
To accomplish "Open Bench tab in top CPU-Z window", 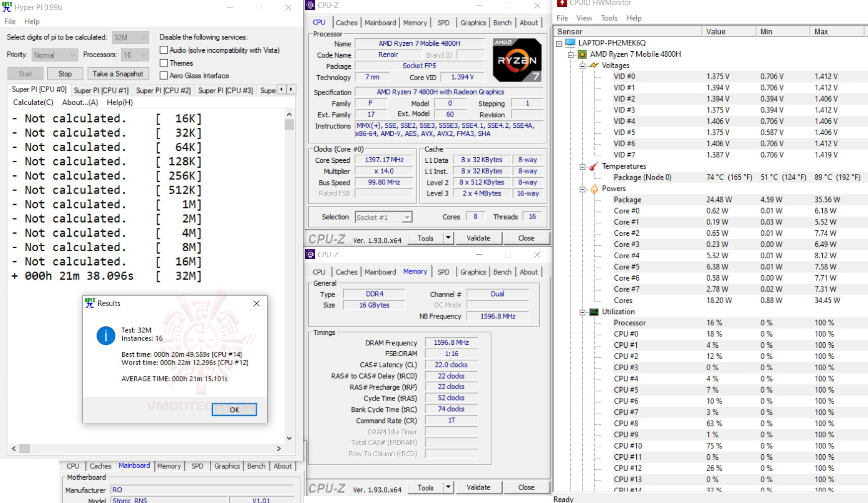I will (x=502, y=23).
